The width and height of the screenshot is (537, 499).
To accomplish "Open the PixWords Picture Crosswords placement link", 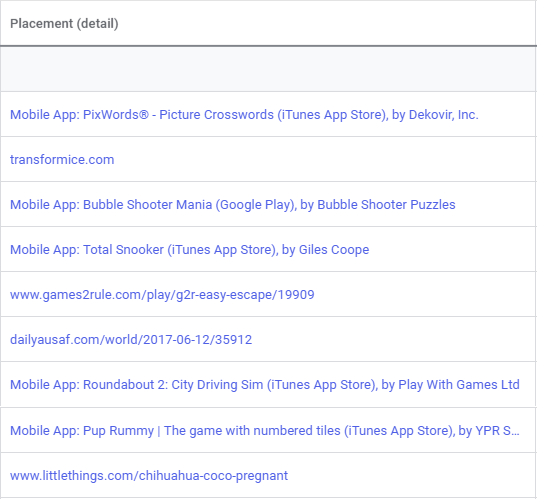I will [244, 115].
